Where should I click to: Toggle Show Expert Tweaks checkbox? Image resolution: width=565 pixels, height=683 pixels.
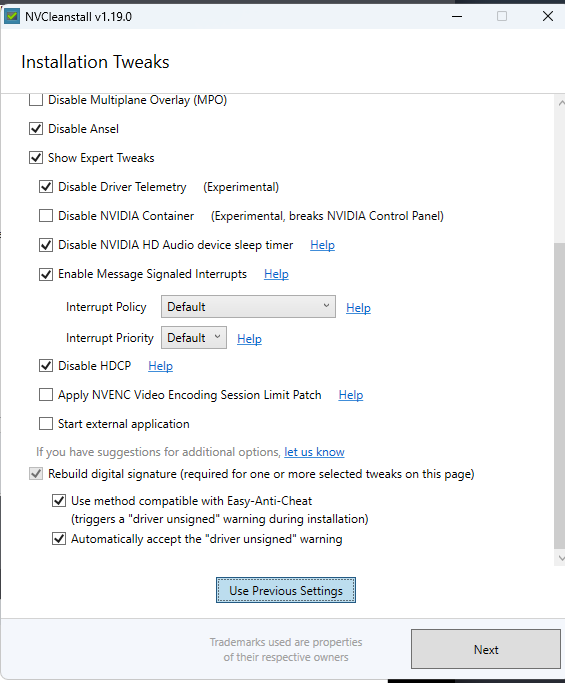[x=36, y=158]
